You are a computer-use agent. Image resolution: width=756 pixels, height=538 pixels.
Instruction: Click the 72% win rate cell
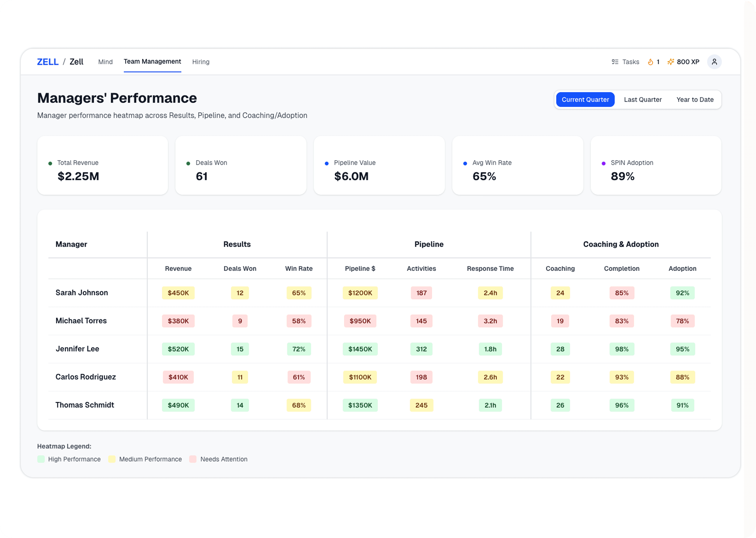[299, 349]
